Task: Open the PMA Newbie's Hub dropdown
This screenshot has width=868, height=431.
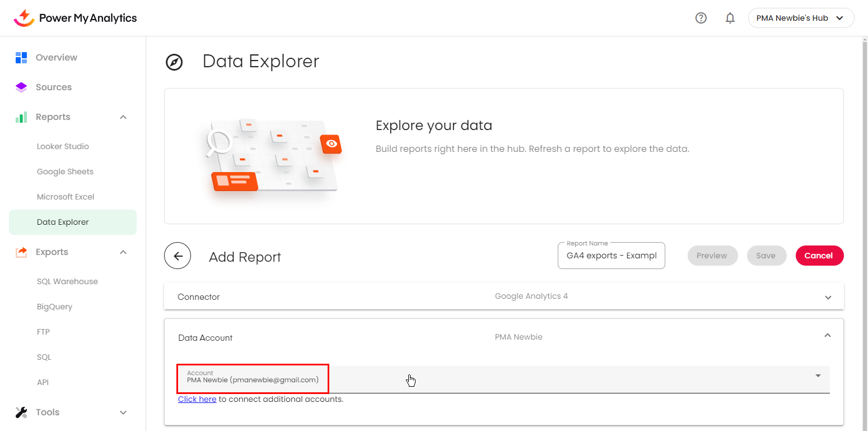Action: pos(801,18)
